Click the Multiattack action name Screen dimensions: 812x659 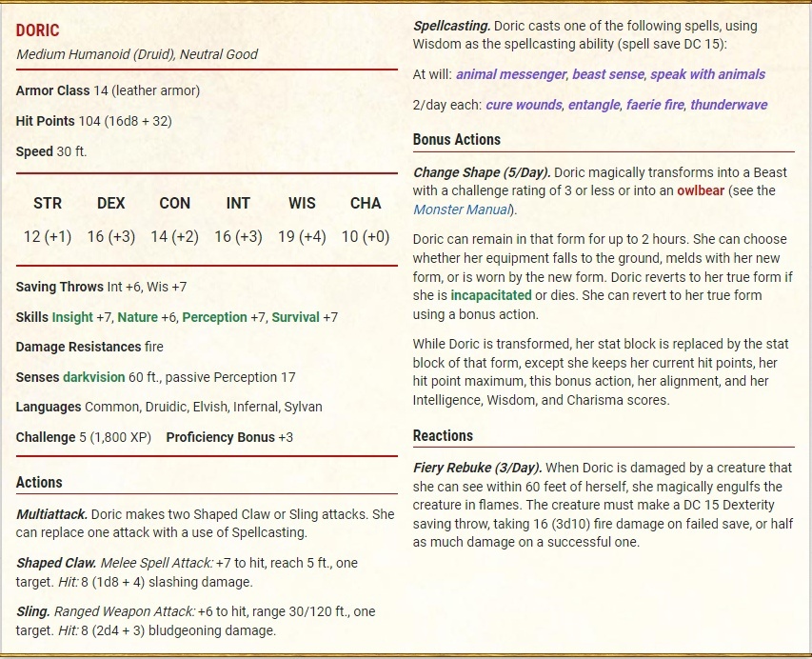pyautogui.click(x=51, y=514)
